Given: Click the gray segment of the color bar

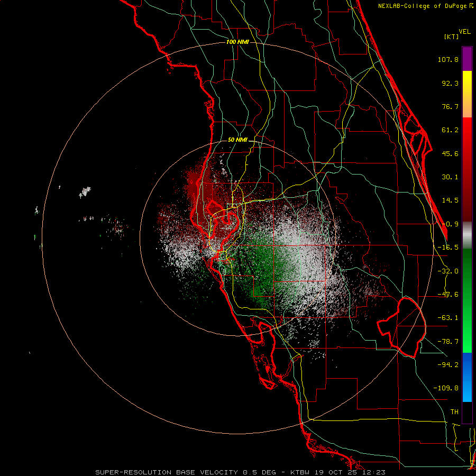Looking at the screenshot, I should click(x=467, y=235).
